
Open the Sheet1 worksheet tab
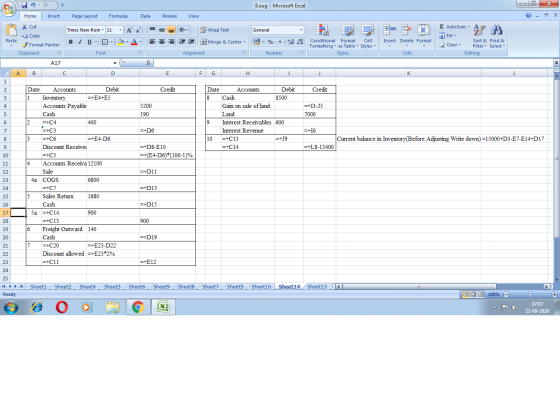coord(38,287)
